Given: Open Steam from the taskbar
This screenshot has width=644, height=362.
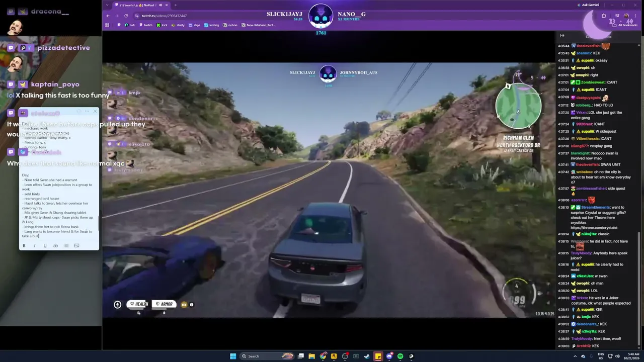Looking at the screenshot, I should pyautogui.click(x=367, y=356).
